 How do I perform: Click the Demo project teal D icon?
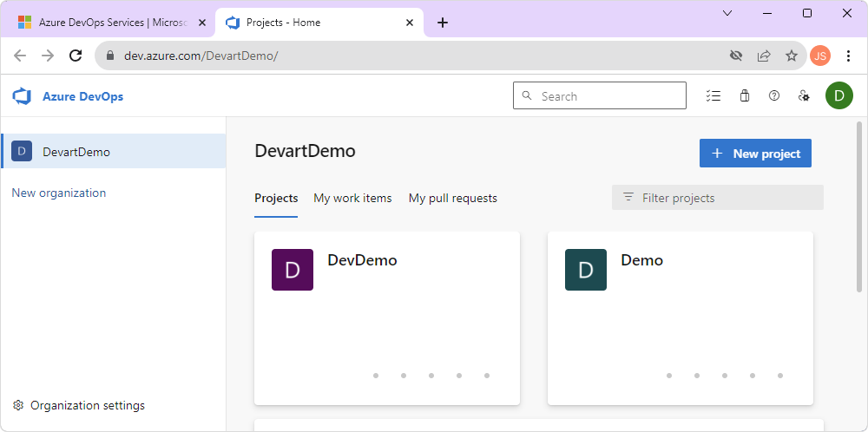click(x=586, y=270)
